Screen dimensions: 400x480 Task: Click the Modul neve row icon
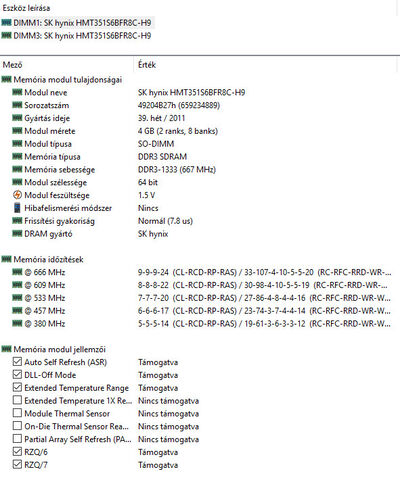click(17, 92)
